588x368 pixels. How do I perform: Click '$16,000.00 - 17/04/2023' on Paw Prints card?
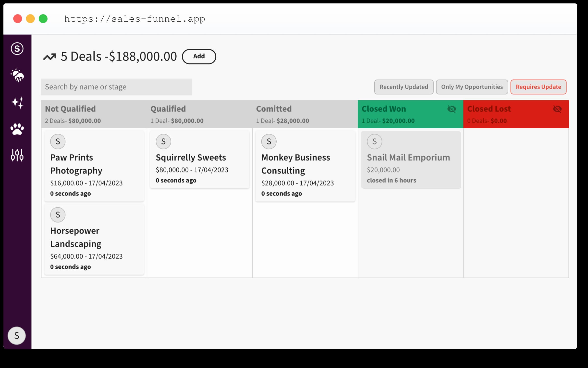coord(86,183)
